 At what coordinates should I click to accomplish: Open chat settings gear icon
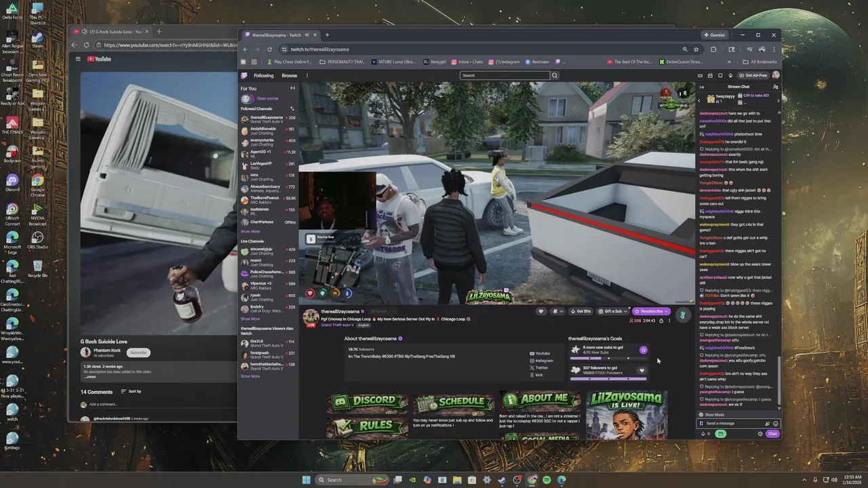(760, 434)
